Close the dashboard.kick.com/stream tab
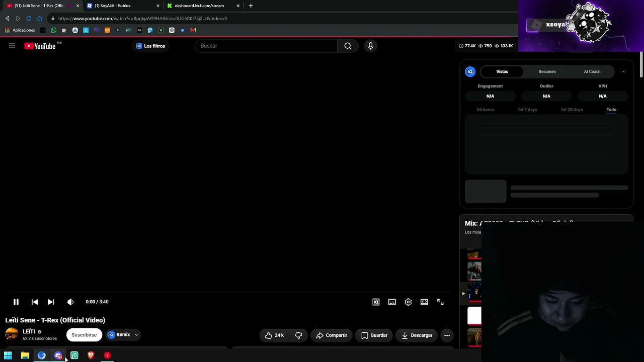The width and height of the screenshot is (644, 362). click(x=238, y=6)
